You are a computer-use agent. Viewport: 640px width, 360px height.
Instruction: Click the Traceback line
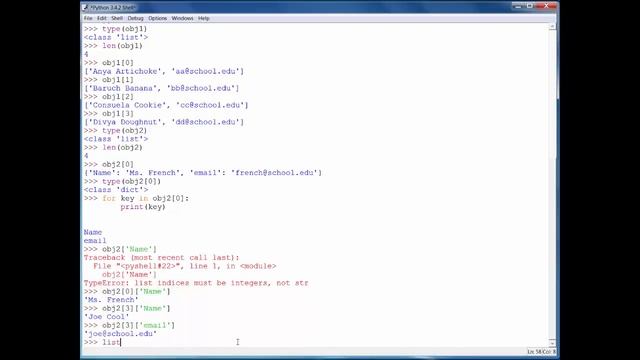[161, 258]
